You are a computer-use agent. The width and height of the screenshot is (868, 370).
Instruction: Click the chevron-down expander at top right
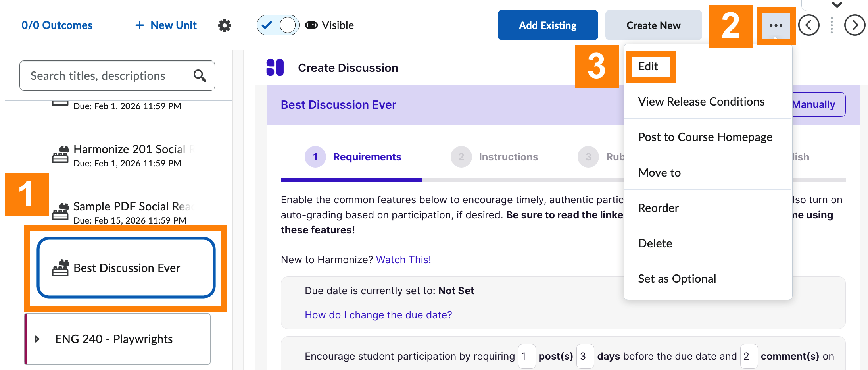[837, 5]
